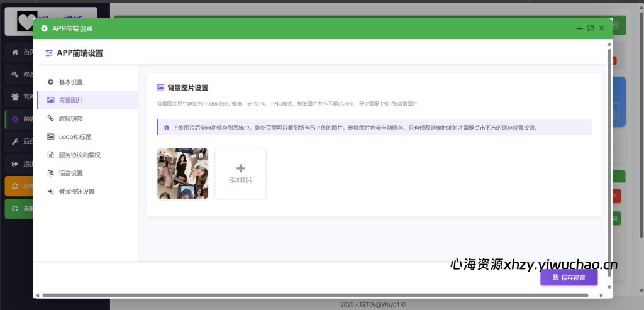Click the plus icon to add image
644x310 pixels.
pos(240,169)
